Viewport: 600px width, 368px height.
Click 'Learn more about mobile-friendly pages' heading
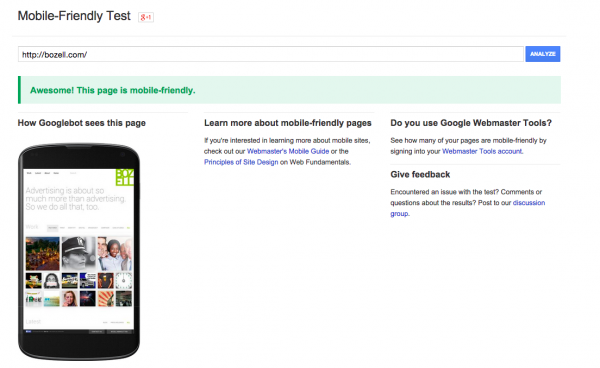tap(288, 123)
